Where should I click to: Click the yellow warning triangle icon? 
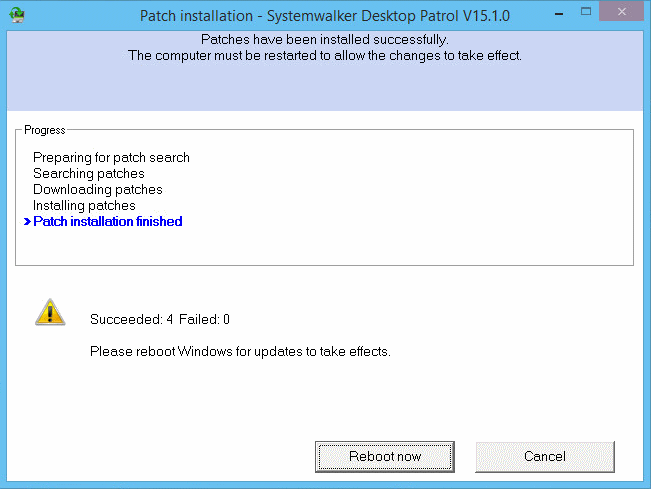(50, 312)
